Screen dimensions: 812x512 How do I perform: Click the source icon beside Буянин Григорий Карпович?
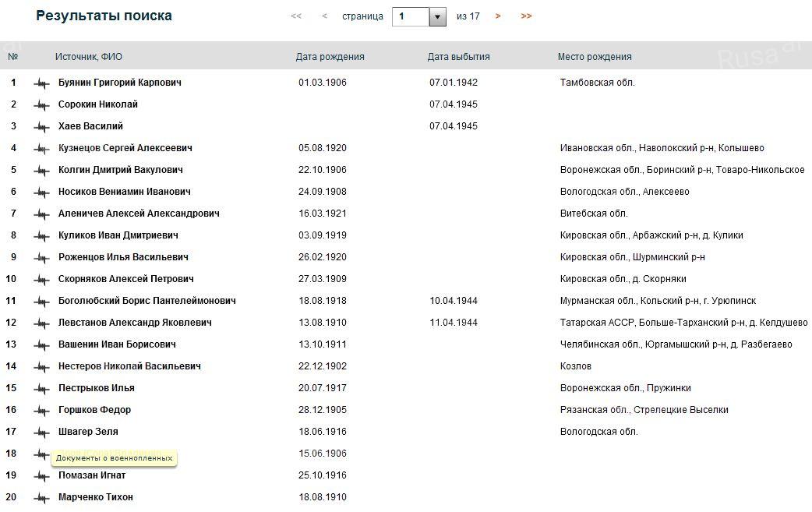click(x=41, y=83)
